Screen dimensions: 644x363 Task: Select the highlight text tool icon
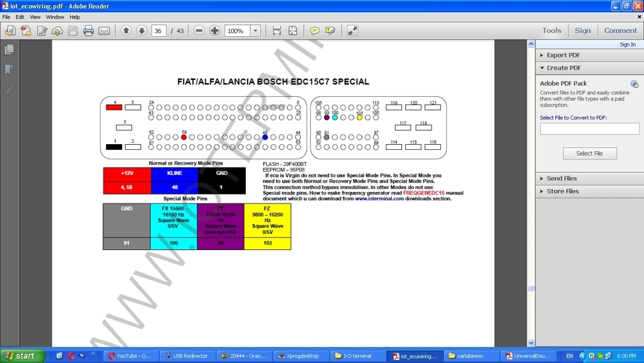330,31
